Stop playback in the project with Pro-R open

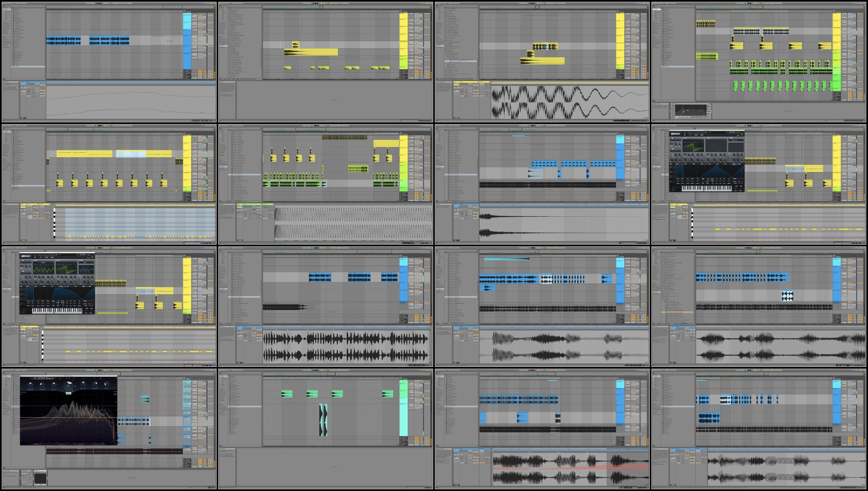click(x=99, y=370)
